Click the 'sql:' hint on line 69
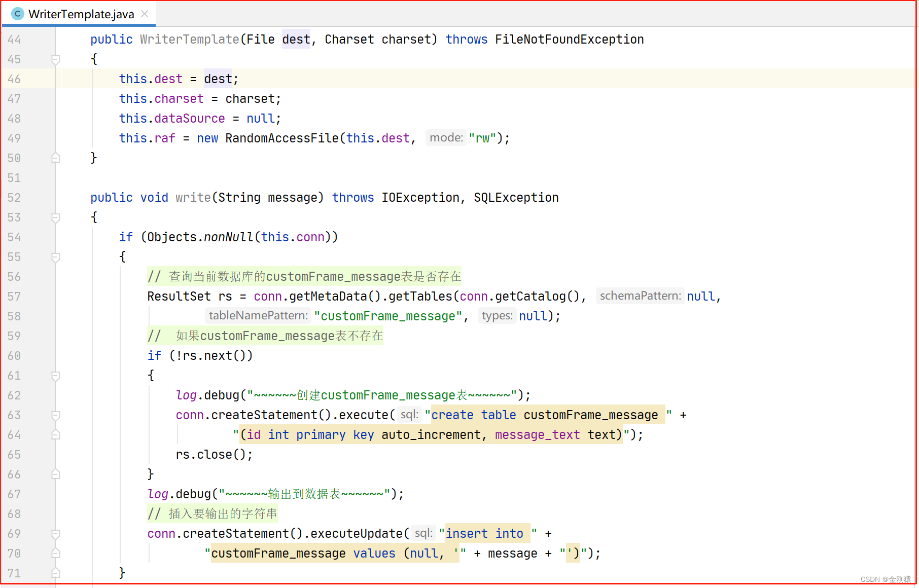The image size is (919, 588). tap(423, 533)
